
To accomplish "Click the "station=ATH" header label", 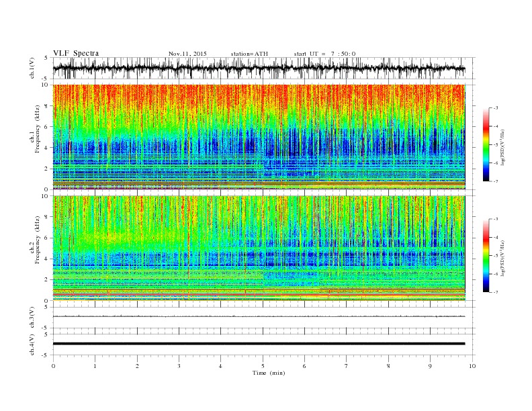I will coord(249,54).
